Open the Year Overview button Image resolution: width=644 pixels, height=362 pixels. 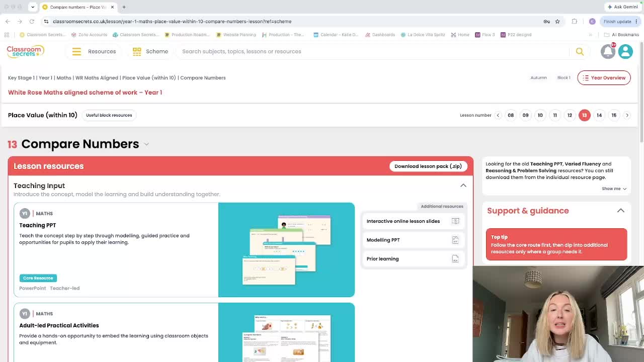(x=604, y=78)
